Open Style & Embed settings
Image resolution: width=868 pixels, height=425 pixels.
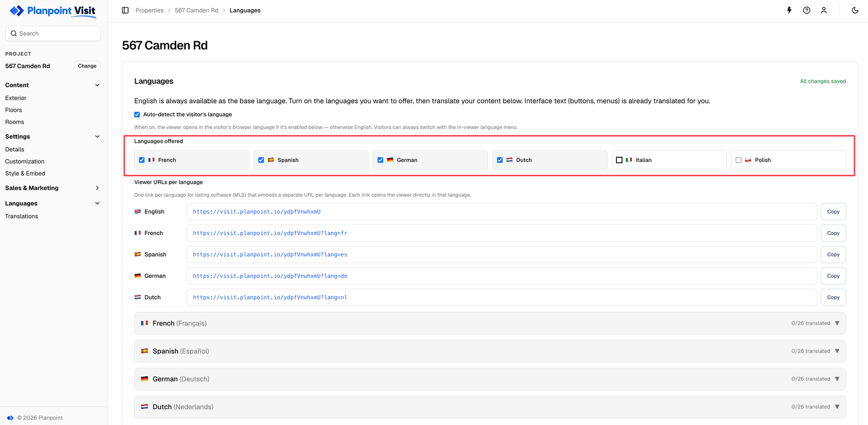pos(25,173)
